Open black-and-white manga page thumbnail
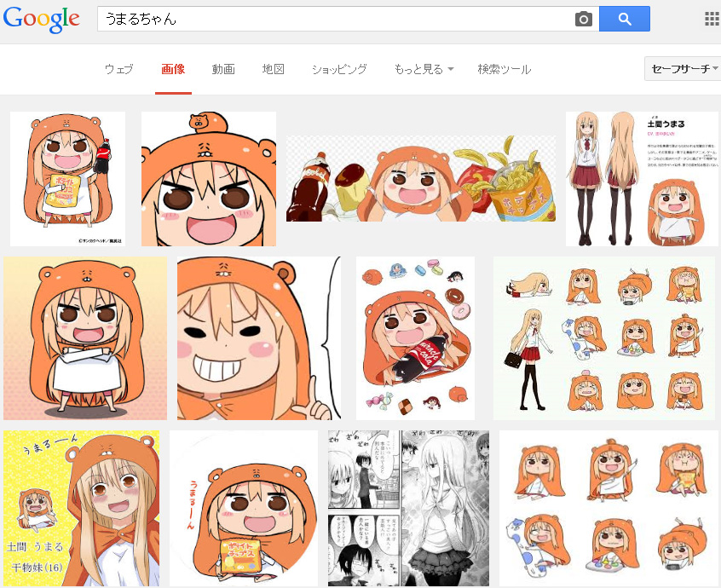Viewport: 721px width, 588px height. (x=408, y=509)
